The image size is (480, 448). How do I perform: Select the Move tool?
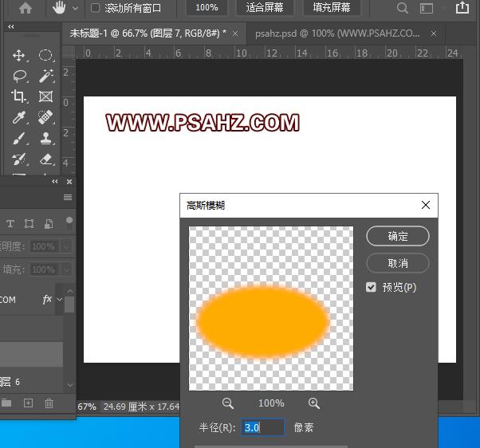point(19,56)
